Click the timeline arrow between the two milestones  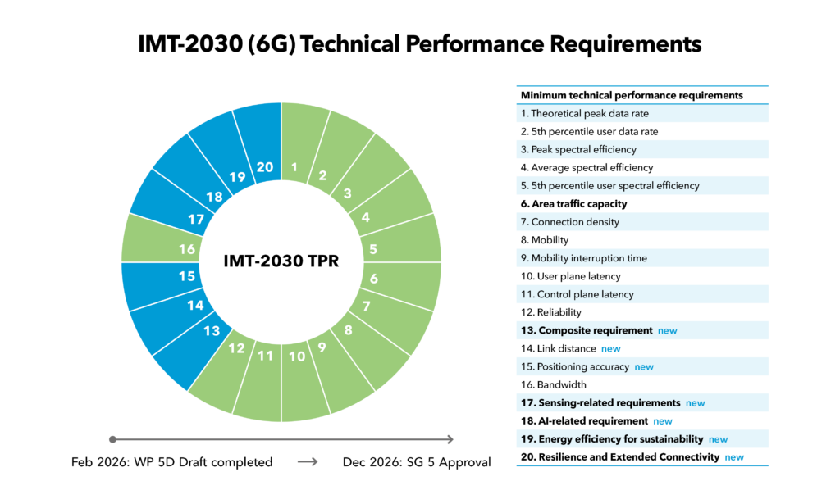tap(308, 461)
